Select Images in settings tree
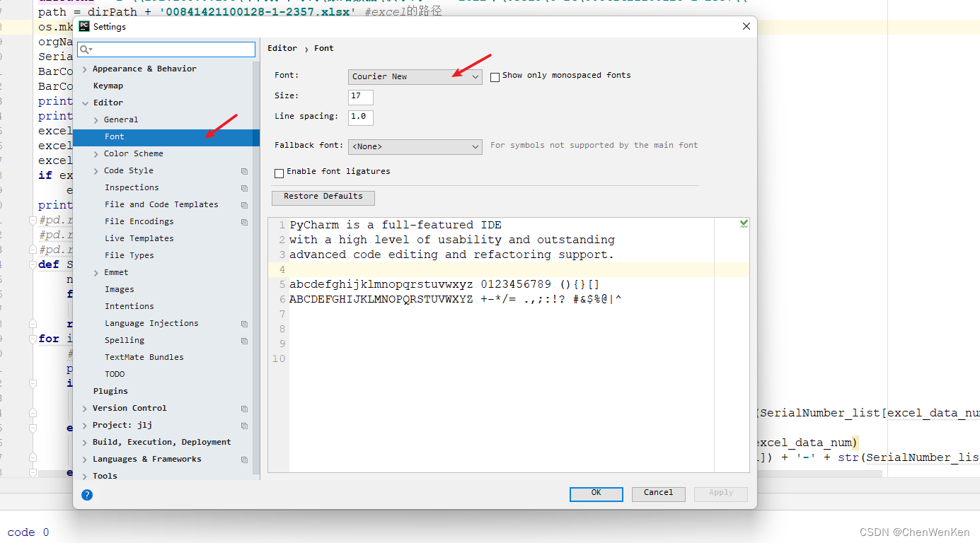The width and height of the screenshot is (980, 543). [120, 289]
